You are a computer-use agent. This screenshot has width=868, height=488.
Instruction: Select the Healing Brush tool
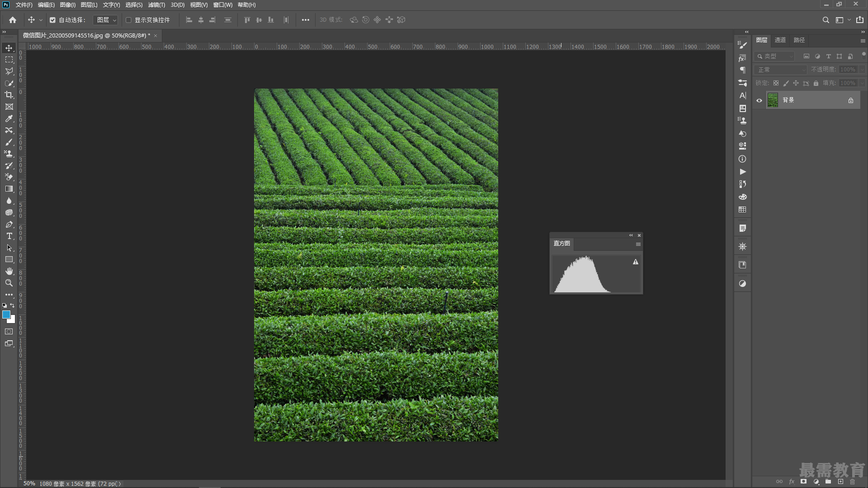pyautogui.click(x=9, y=130)
